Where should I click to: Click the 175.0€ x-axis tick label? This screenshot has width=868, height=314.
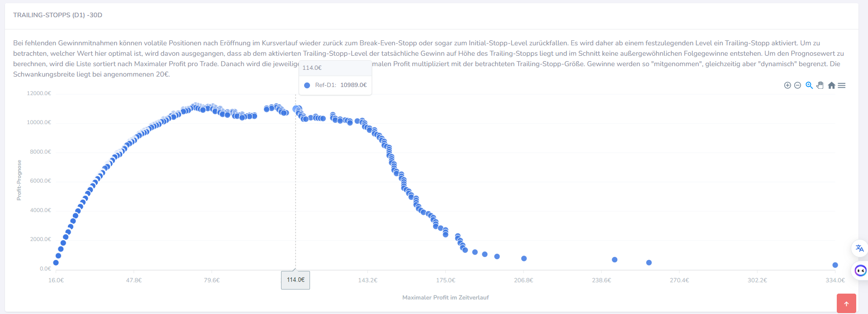tap(445, 280)
